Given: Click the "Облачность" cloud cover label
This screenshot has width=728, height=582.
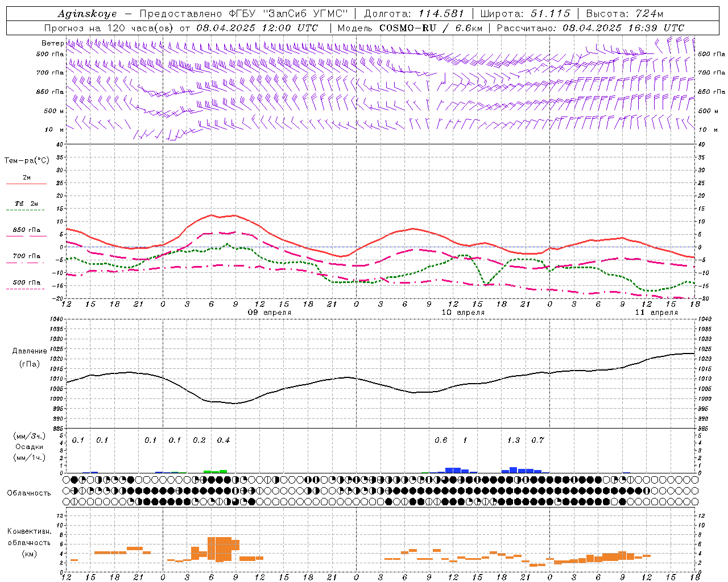Looking at the screenshot, I should click(29, 493).
